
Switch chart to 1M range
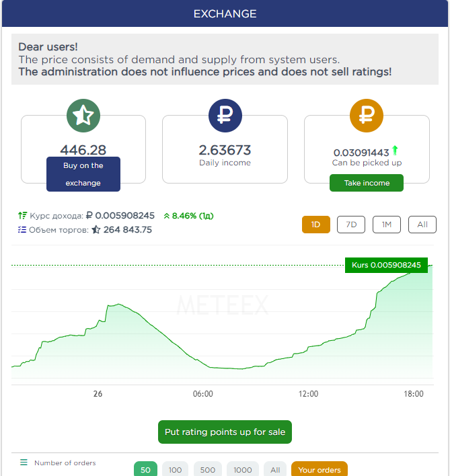(x=387, y=225)
